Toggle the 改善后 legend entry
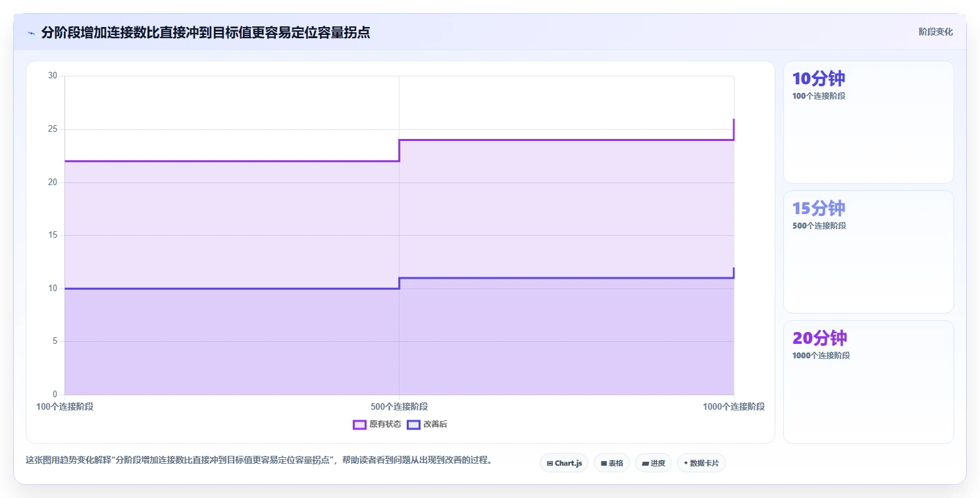This screenshot has height=498, width=980. (x=427, y=424)
